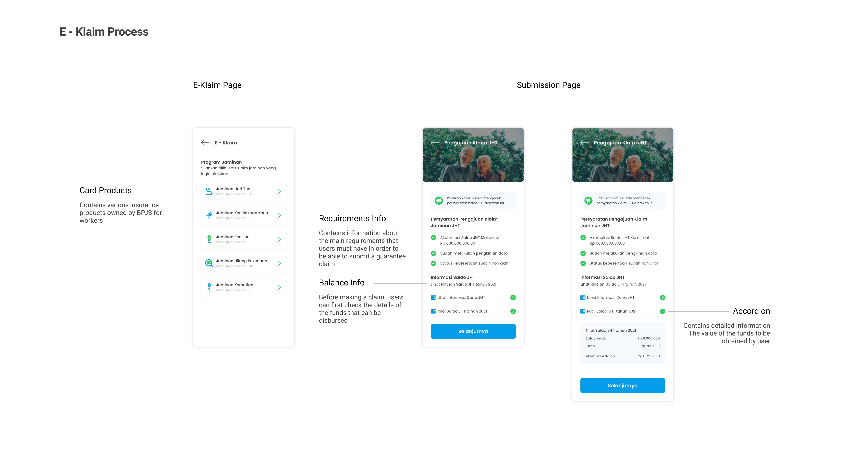Click the back arrow on E - Klaim page
This screenshot has height=476, width=868.
point(205,143)
